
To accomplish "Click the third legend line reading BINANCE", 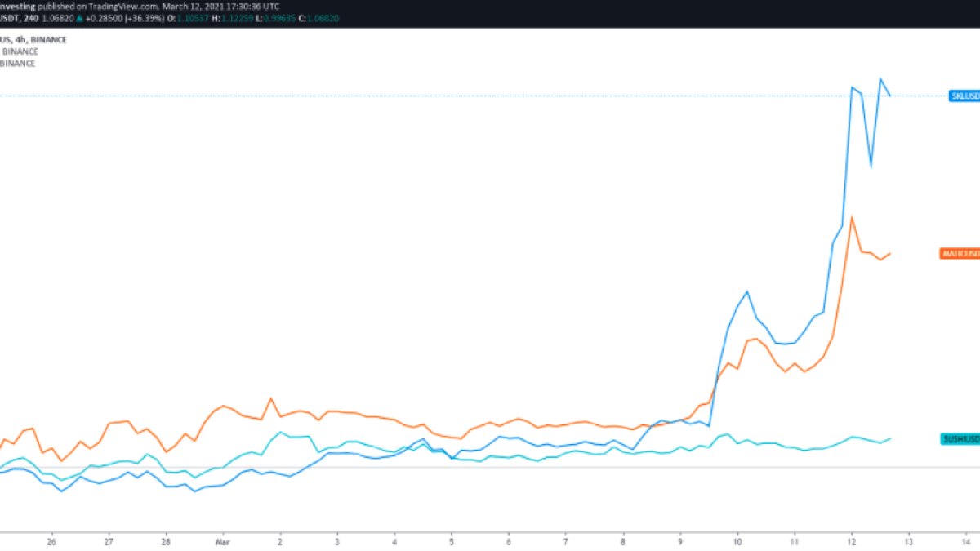I will 18,63.
